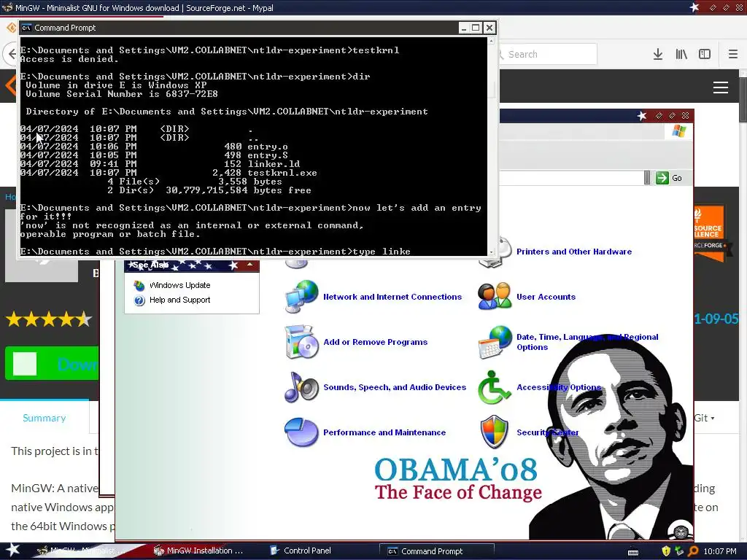The image size is (747, 560).
Task: Click the Security Center shield icon
Action: (x=495, y=432)
